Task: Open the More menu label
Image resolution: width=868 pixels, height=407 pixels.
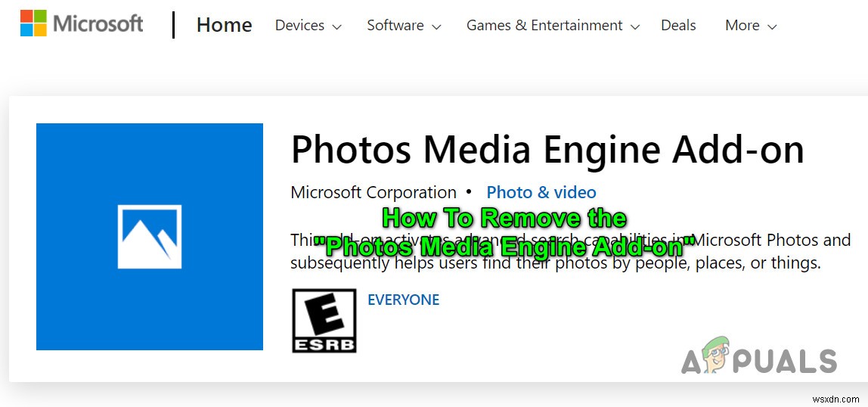Action: 742,25
